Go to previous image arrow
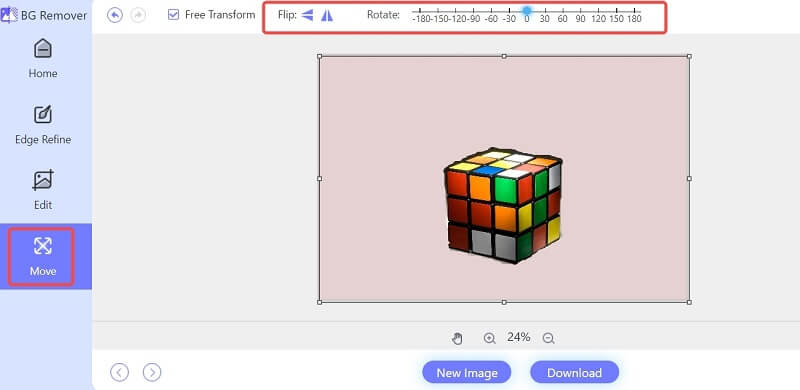Viewport: 800px width, 390px height. [x=119, y=373]
